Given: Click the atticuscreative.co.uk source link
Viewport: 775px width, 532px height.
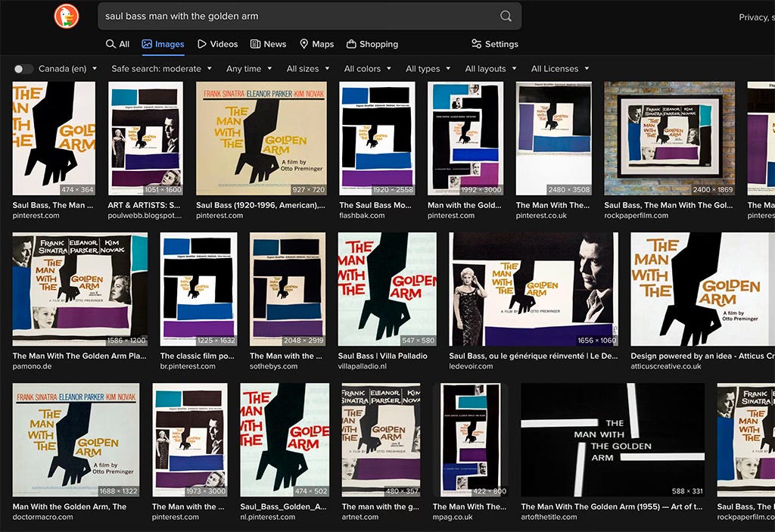Looking at the screenshot, I should tap(666, 366).
